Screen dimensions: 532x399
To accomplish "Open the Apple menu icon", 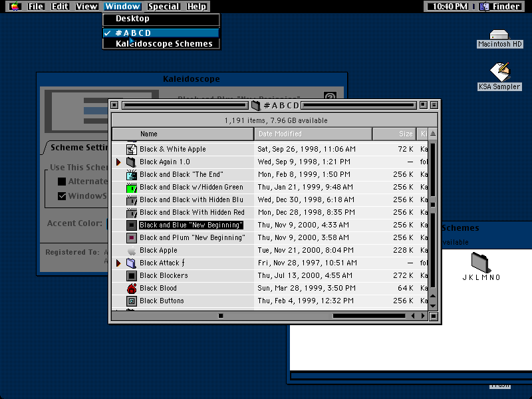I will click(15, 6).
